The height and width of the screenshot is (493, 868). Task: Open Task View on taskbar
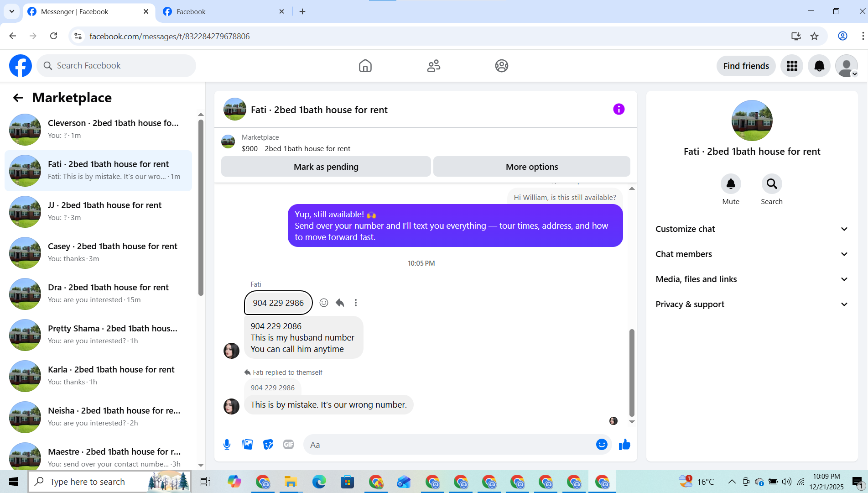pos(205,482)
